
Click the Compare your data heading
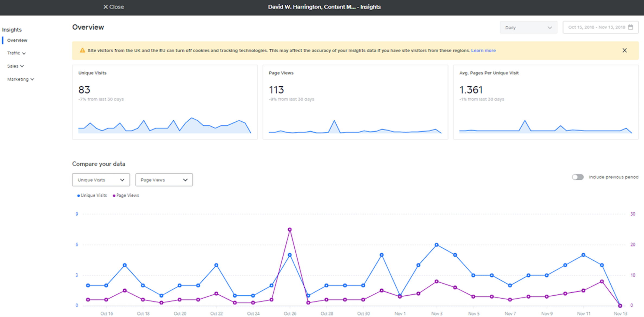point(98,164)
